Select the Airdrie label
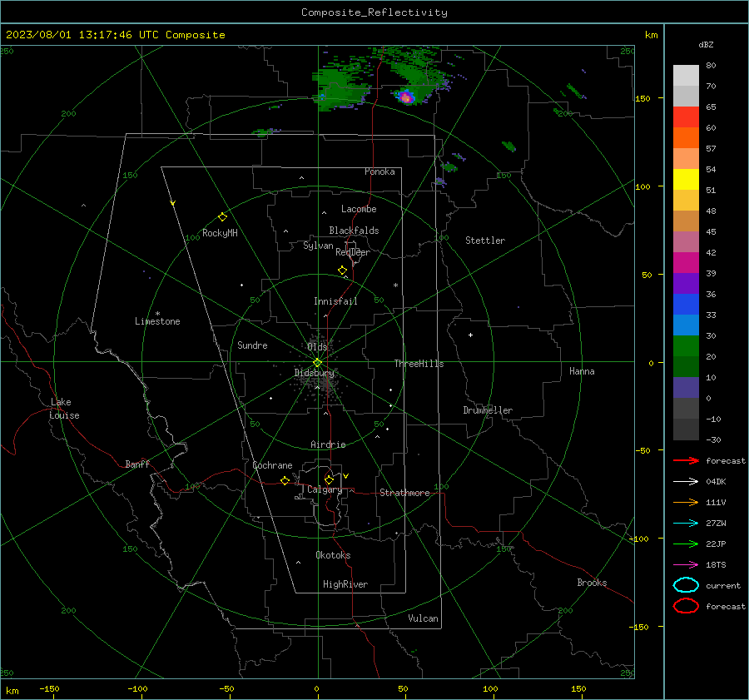 tap(328, 444)
